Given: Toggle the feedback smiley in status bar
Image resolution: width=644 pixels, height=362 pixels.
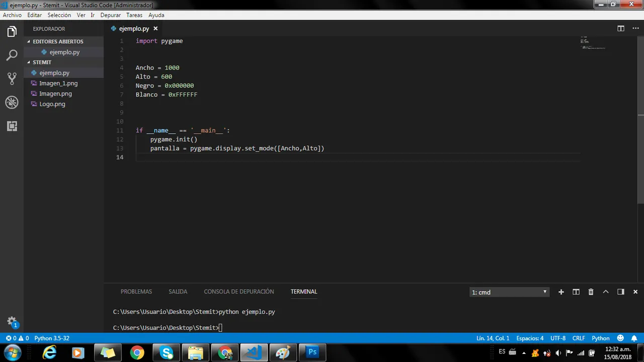Looking at the screenshot, I should pyautogui.click(x=620, y=338).
